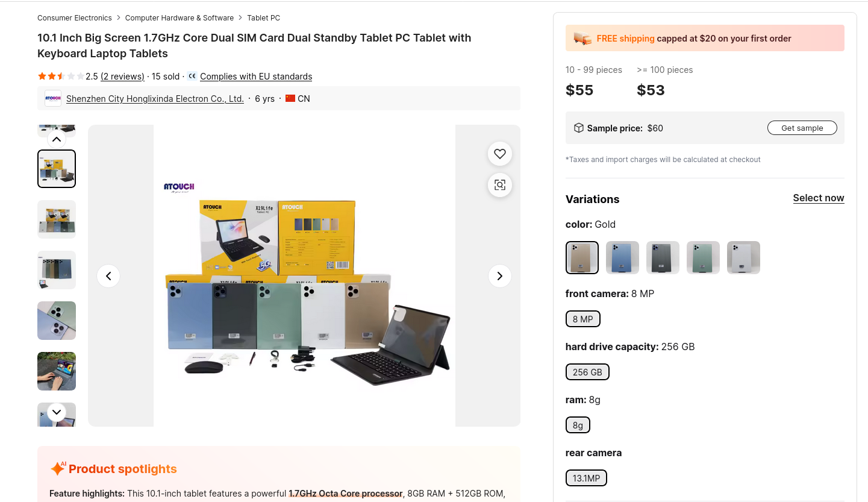Open the 2 reviews link
868x502 pixels.
(122, 77)
